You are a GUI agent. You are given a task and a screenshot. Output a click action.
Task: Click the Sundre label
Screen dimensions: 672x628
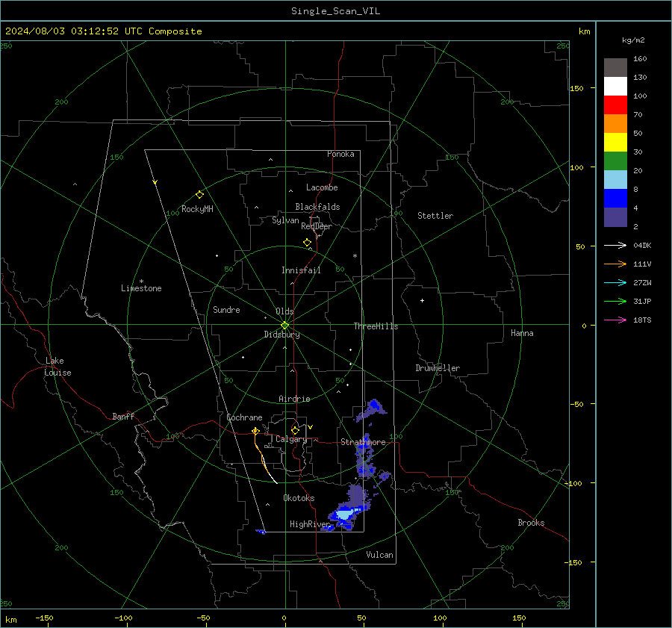pos(226,309)
